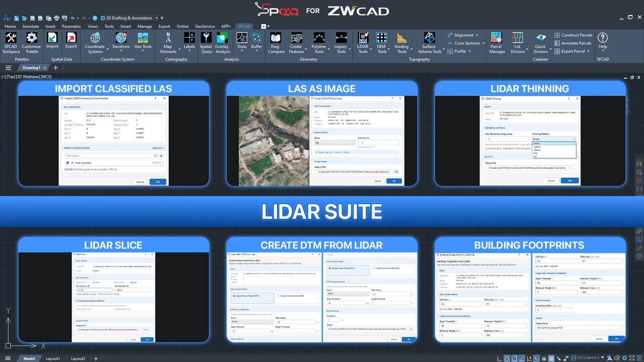Launch the Spatial Query tool

(206, 42)
